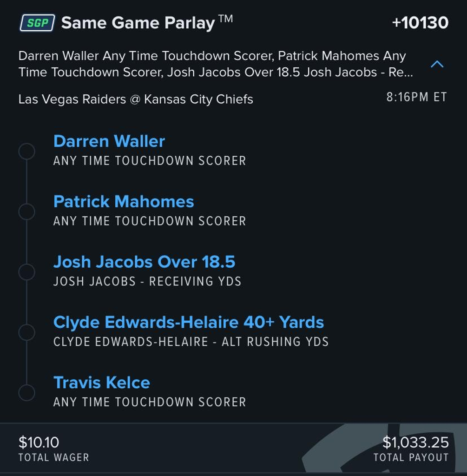Click the status circle beside Travis Kelce

pos(26,392)
